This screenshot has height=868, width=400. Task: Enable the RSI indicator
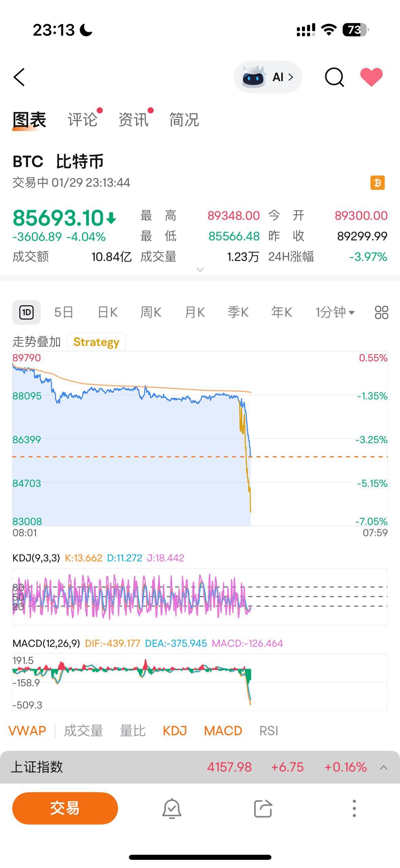tap(269, 731)
